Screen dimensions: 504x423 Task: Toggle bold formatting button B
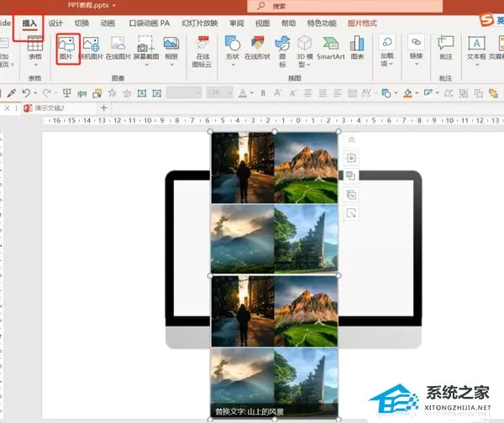(x=263, y=93)
